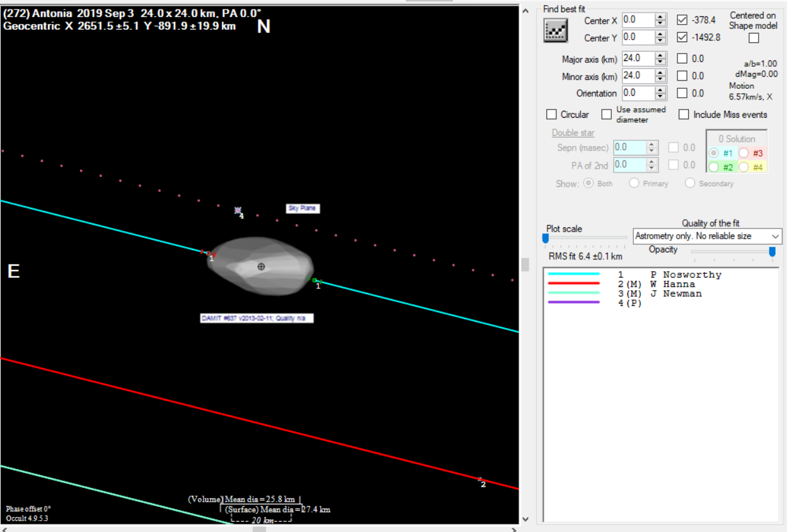Click the Motion 6.57km/s, X text
This screenshot has width=787, height=532.
coord(750,91)
